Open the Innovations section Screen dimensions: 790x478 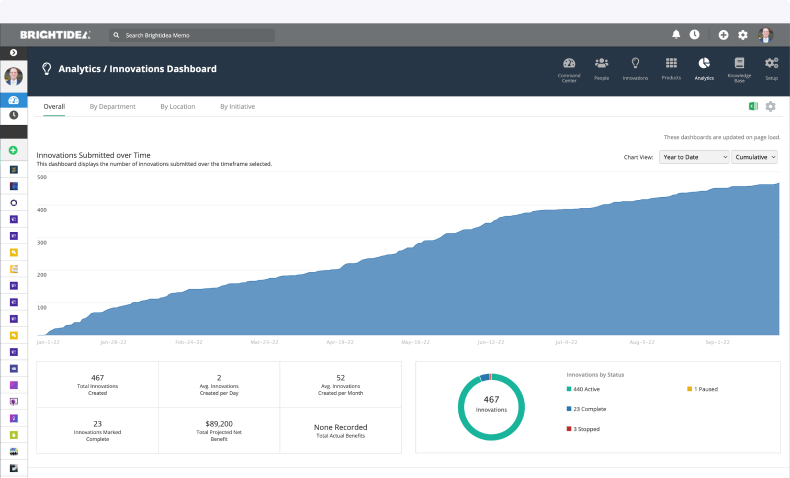(635, 69)
